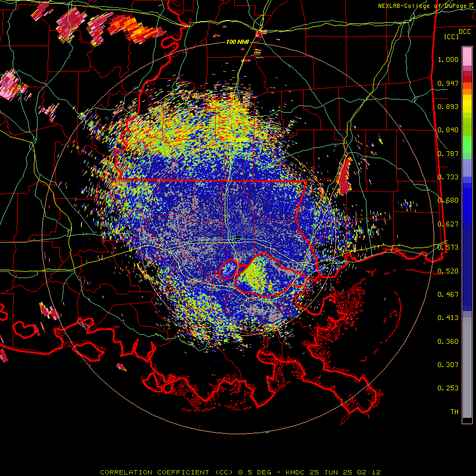Click the 0.893 legend value

(x=448, y=106)
